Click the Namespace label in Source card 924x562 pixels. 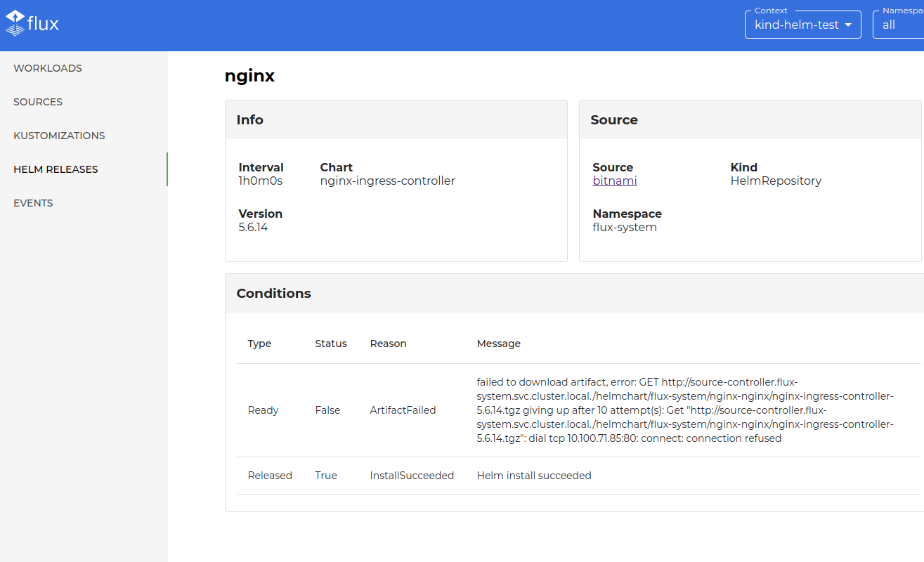coord(627,214)
